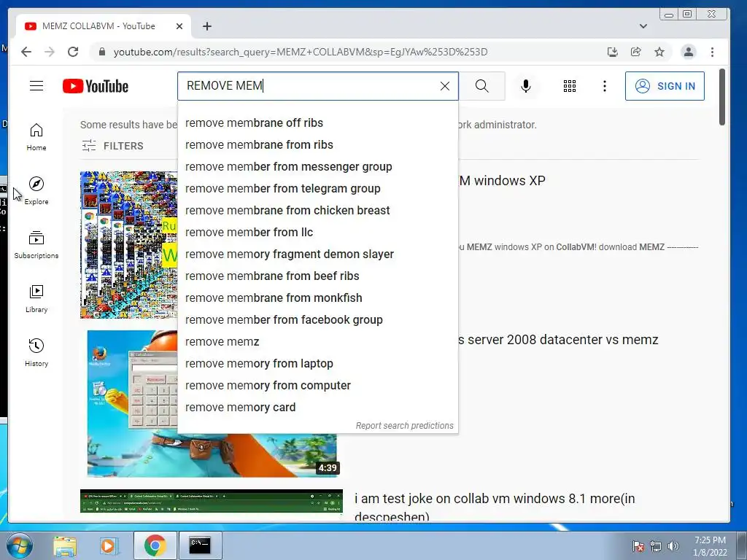Choose 'remove memory fragment demon slayer' suggestion
Image resolution: width=747 pixels, height=560 pixels.
pos(318,254)
